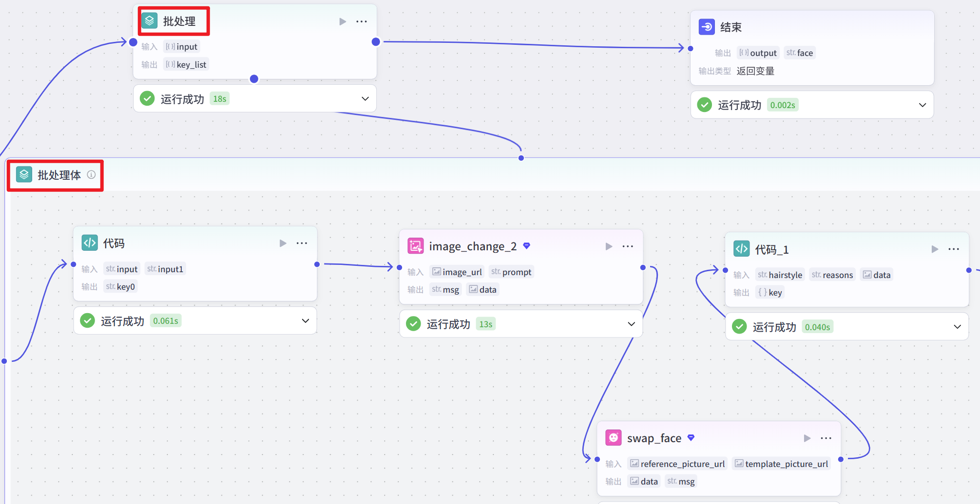Image resolution: width=980 pixels, height=504 pixels.
Task: Open the 批处理 node more options menu
Action: point(362,21)
